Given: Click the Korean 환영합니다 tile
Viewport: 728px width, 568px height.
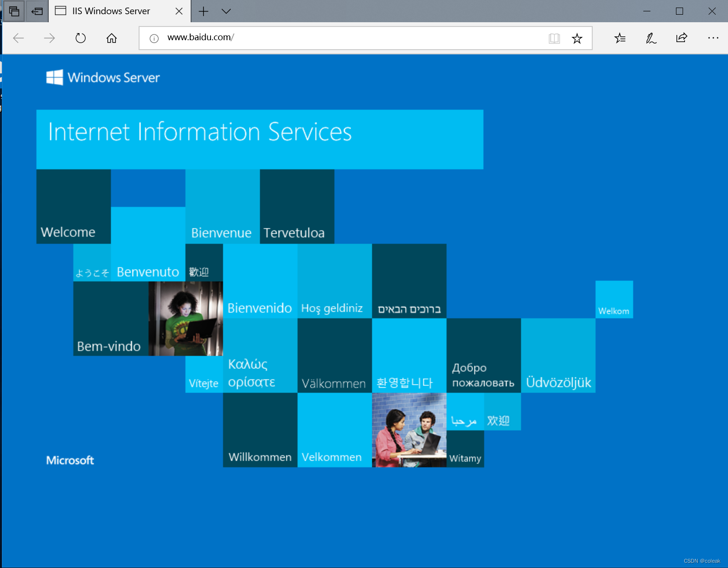Looking at the screenshot, I should coord(409,355).
